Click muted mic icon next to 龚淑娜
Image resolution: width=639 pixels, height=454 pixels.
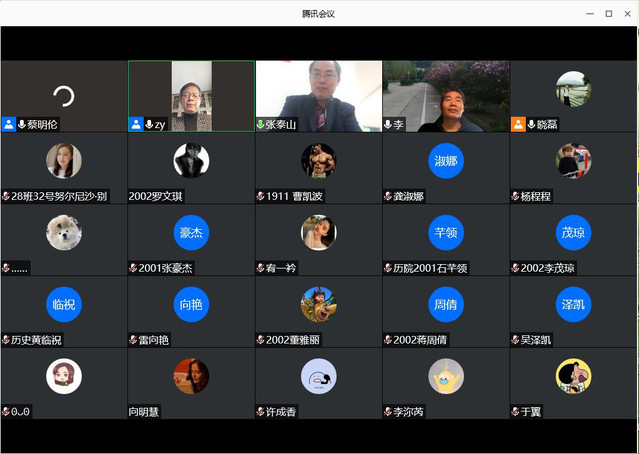pos(388,197)
